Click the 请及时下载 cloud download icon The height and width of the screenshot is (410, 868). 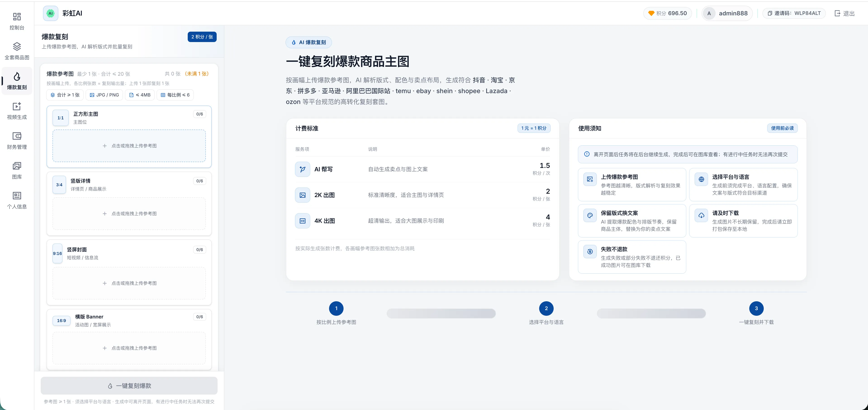(x=701, y=215)
